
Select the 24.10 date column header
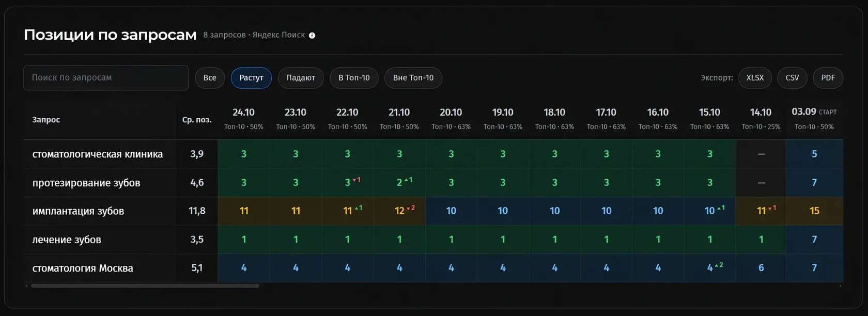(244, 119)
